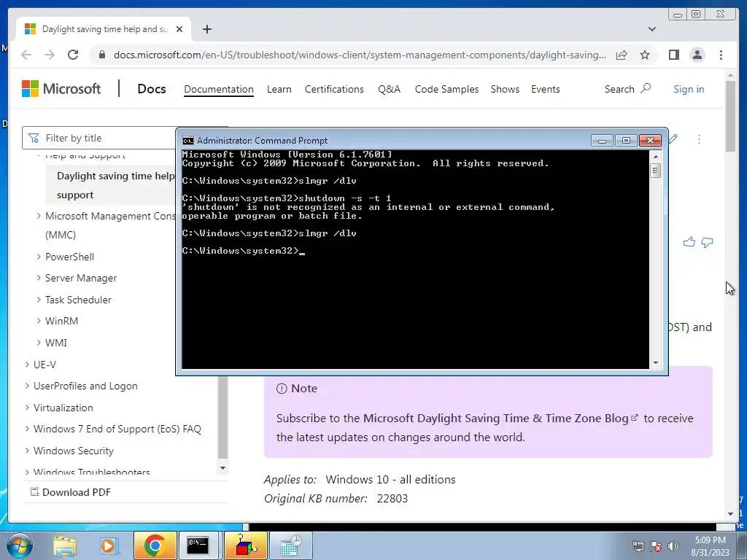Launch Windows Media Player from taskbar
This screenshot has width=747, height=560.
[x=108, y=545]
